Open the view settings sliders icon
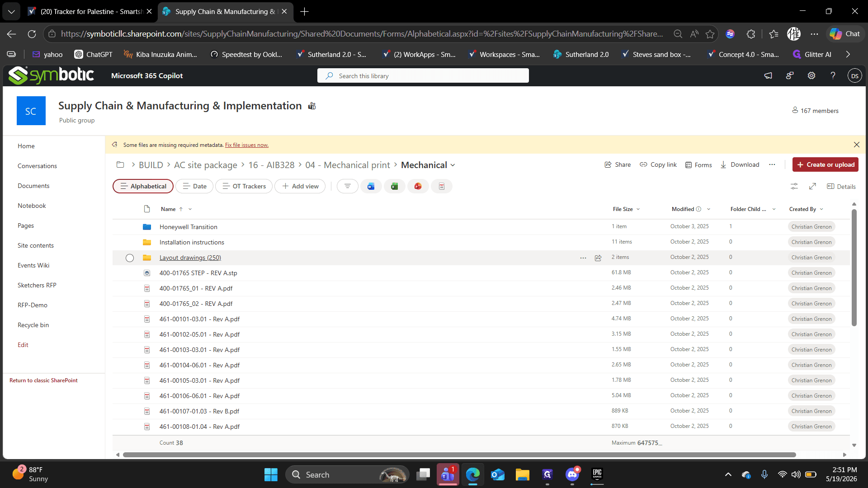 point(794,186)
